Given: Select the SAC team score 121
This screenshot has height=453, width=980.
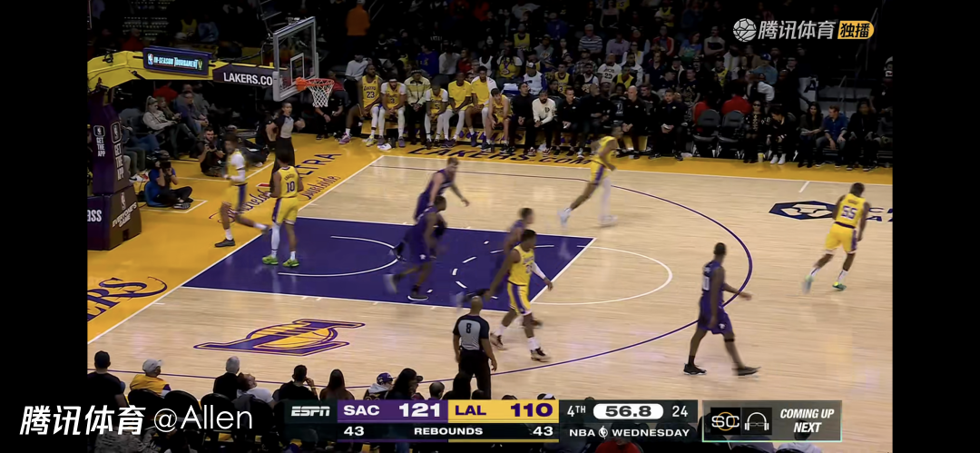Looking at the screenshot, I should [419, 411].
